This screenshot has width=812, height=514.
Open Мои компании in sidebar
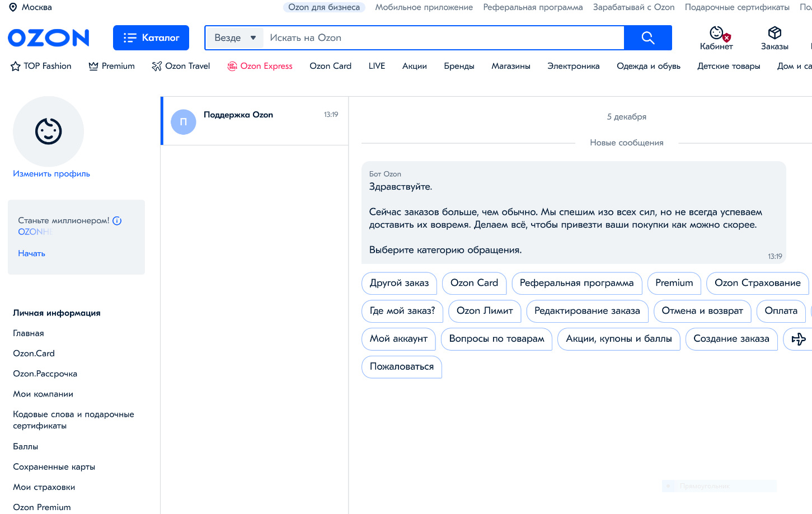click(43, 394)
